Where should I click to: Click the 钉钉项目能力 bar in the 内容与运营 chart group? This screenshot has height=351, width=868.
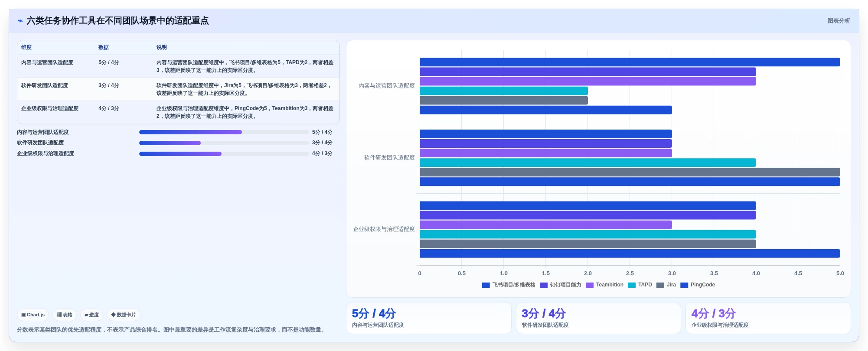[587, 71]
